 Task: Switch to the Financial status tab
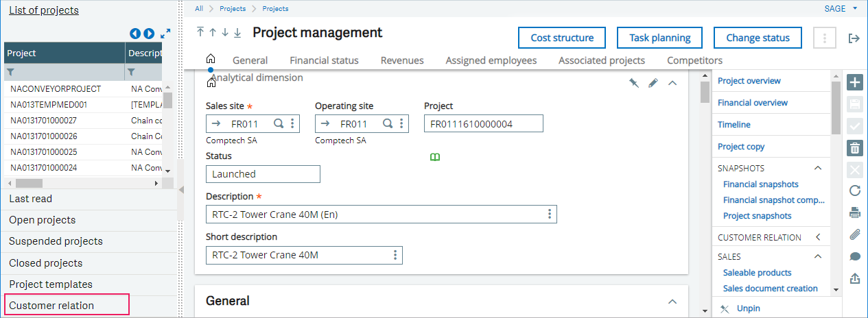(324, 60)
